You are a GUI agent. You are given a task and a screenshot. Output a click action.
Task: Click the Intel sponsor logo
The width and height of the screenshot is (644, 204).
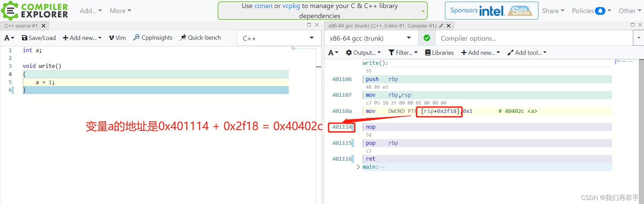(492, 11)
